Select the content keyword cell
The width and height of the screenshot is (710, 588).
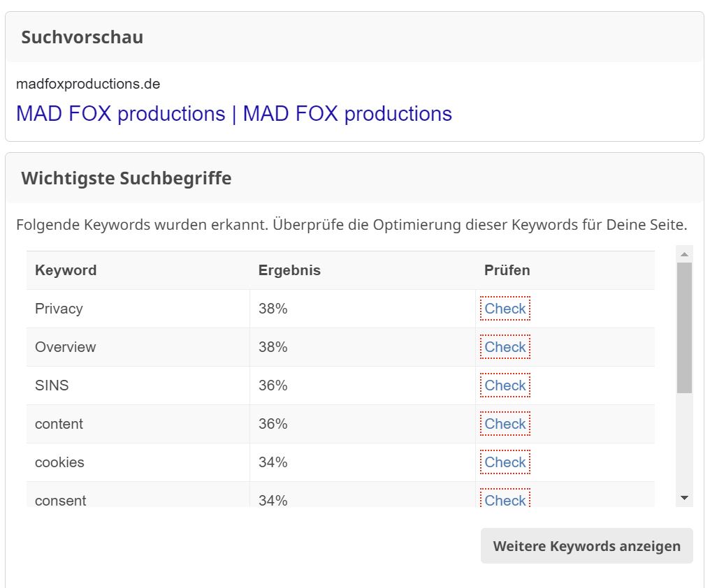138,424
